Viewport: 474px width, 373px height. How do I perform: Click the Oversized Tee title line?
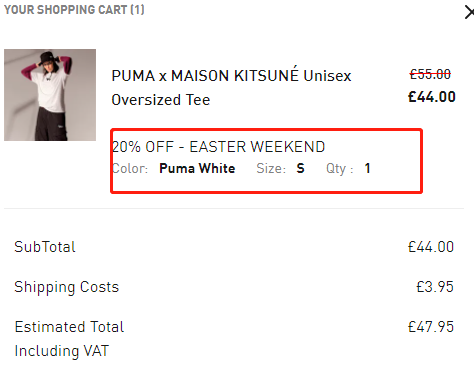(161, 100)
